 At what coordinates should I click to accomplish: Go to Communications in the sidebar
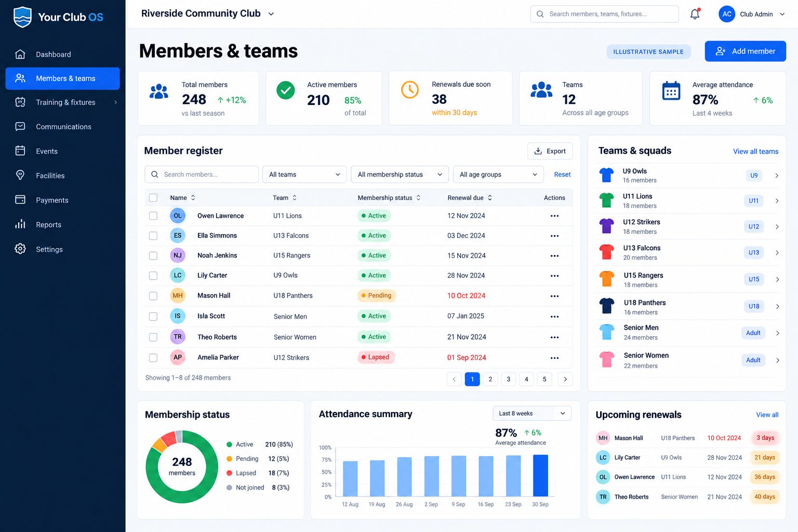pos(62,127)
